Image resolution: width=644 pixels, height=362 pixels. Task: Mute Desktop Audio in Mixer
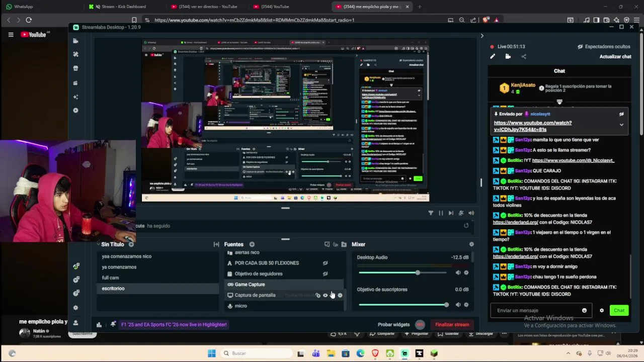tap(458, 273)
